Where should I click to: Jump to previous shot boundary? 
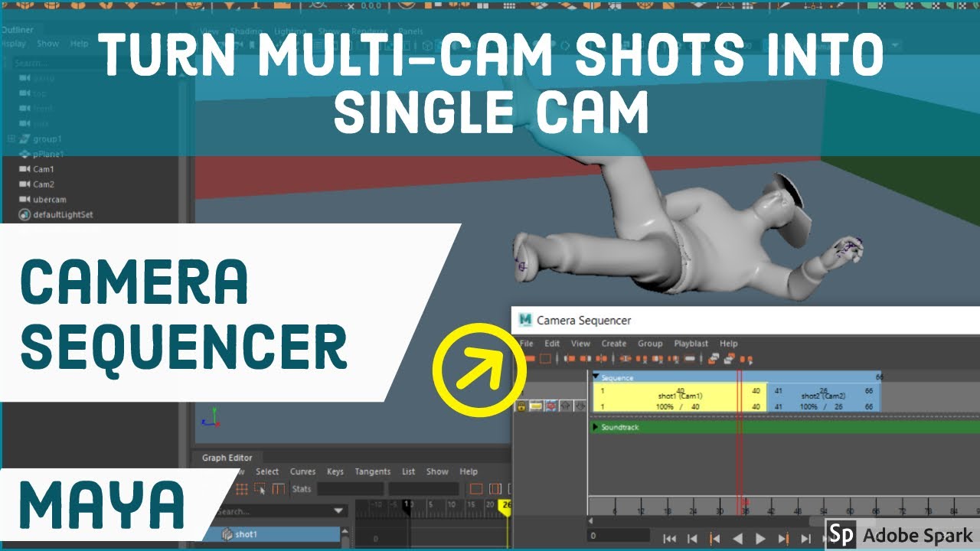715,539
